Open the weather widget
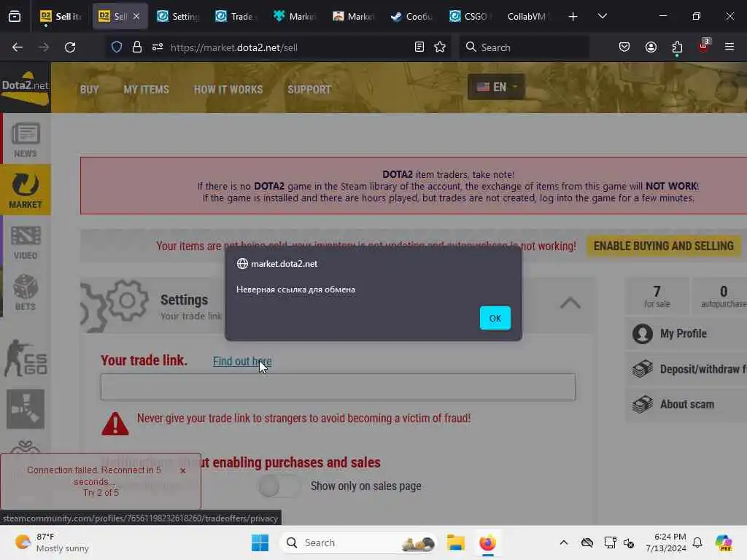Image resolution: width=747 pixels, height=560 pixels. (x=52, y=542)
